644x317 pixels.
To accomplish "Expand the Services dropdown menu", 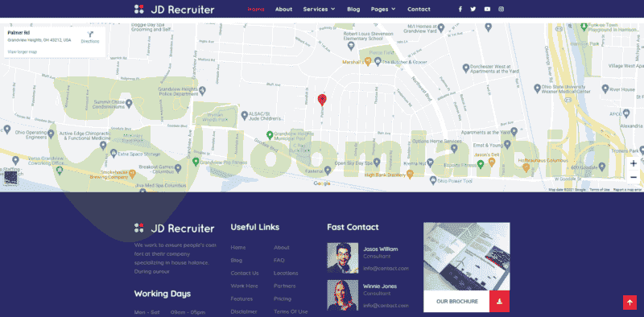I will 319,9.
